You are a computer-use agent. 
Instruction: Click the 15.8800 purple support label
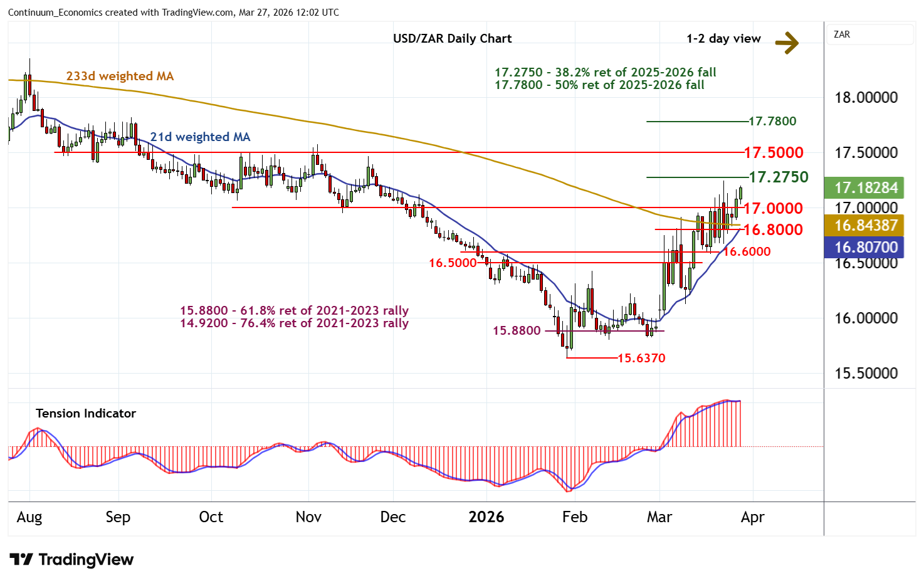pos(517,330)
